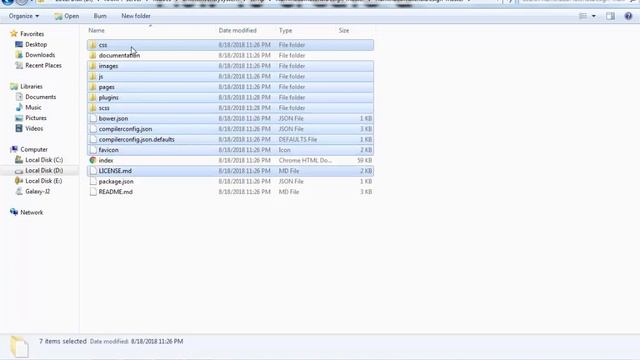Click the compilerconfig.json file icon

point(93,129)
